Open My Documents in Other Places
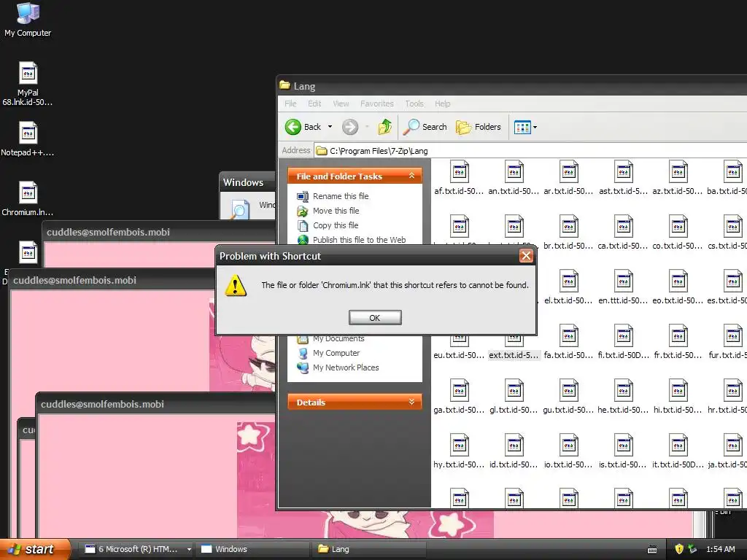The height and width of the screenshot is (560, 747). pos(338,338)
